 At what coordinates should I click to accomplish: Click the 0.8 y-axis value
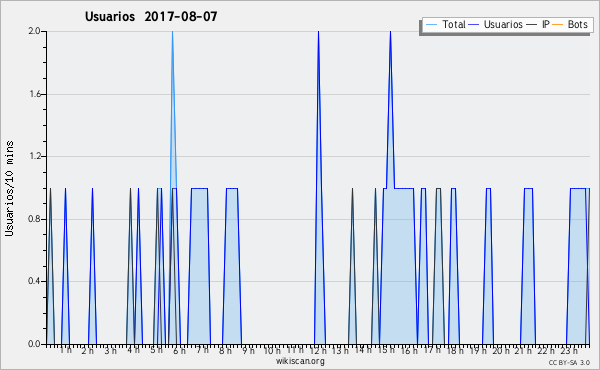pyautogui.click(x=34, y=219)
